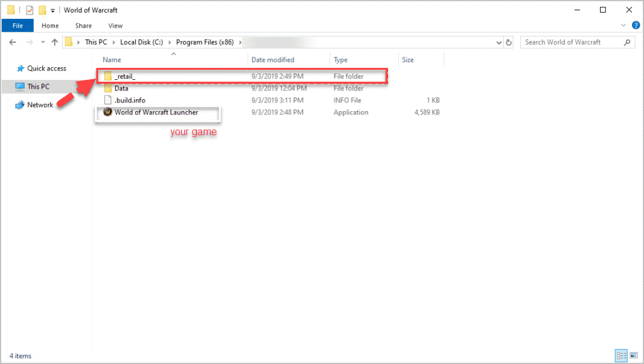
Task: Click the World of Warcraft Launcher icon
Action: pos(108,112)
